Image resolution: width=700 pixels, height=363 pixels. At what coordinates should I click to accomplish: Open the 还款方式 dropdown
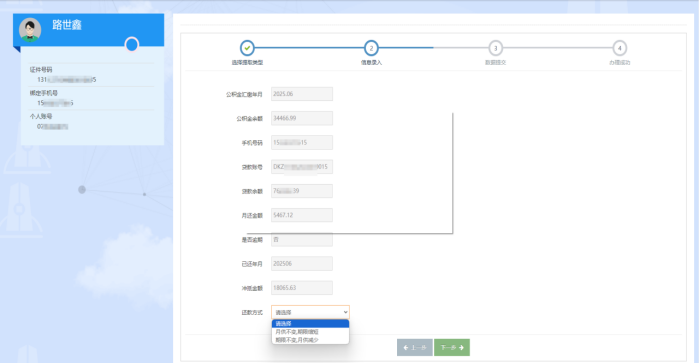tap(310, 312)
